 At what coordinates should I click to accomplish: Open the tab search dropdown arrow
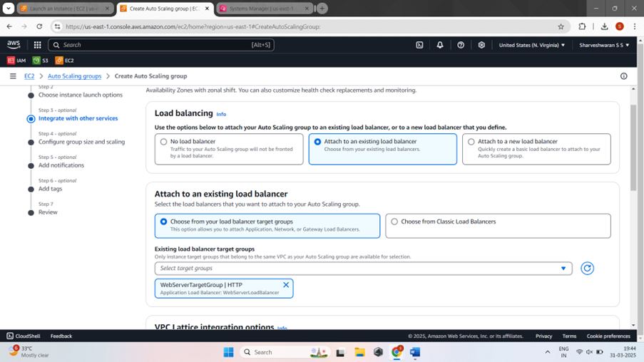click(x=9, y=9)
